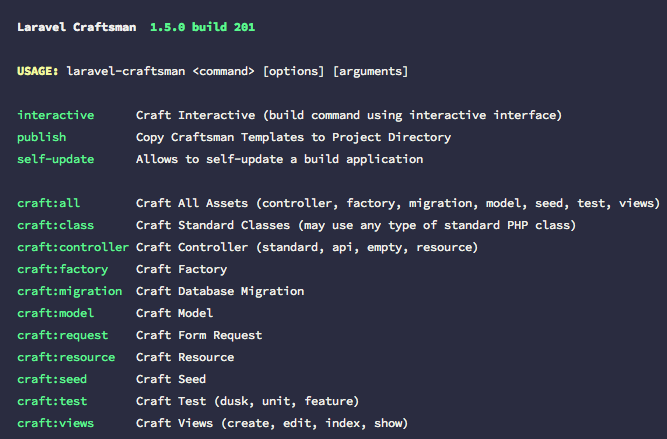Click 'Craft Test (dusk, unit, feature)'
Image resolution: width=667 pixels, height=439 pixels.
coord(248,401)
